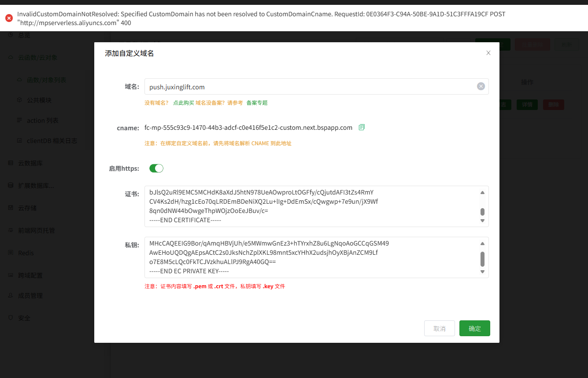Viewport: 588px width, 378px height.
Task: Click the red 删除 button in the table row
Action: [554, 105]
